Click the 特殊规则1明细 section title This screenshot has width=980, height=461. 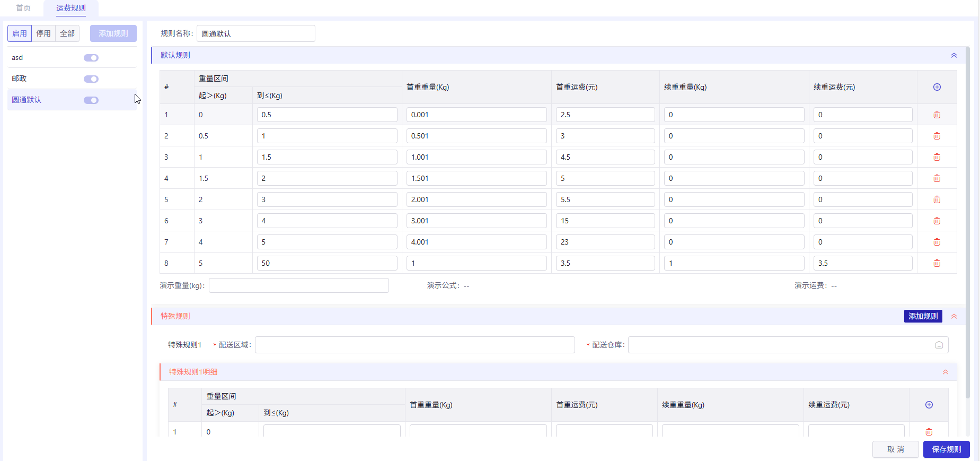point(193,372)
